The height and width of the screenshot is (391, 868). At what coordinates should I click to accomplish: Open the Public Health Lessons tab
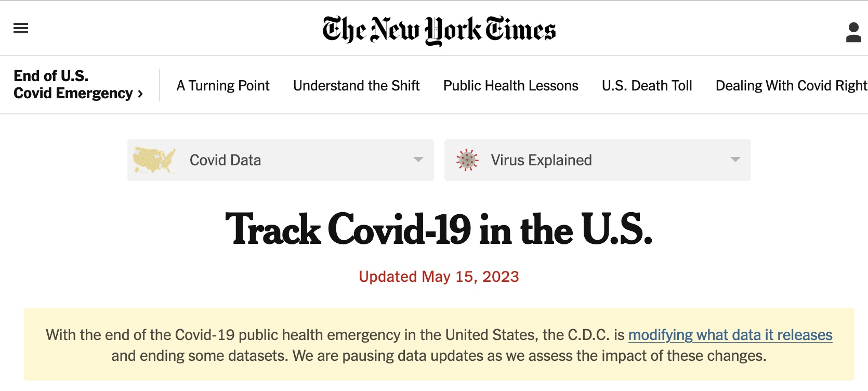click(x=510, y=85)
